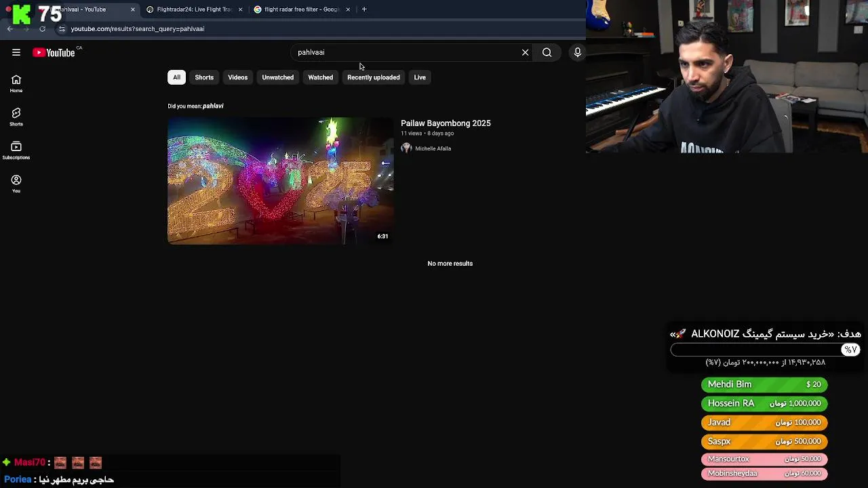The width and height of the screenshot is (868, 488).
Task: Start voice search with microphone icon
Action: pyautogui.click(x=577, y=52)
